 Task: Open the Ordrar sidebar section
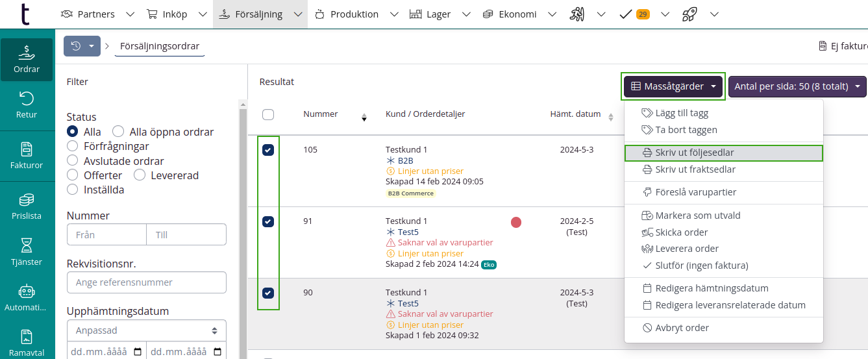(x=27, y=60)
